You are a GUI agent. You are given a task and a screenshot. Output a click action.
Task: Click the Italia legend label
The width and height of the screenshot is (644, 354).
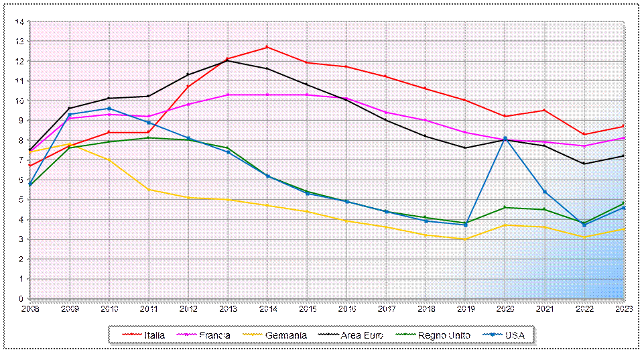[x=154, y=335]
